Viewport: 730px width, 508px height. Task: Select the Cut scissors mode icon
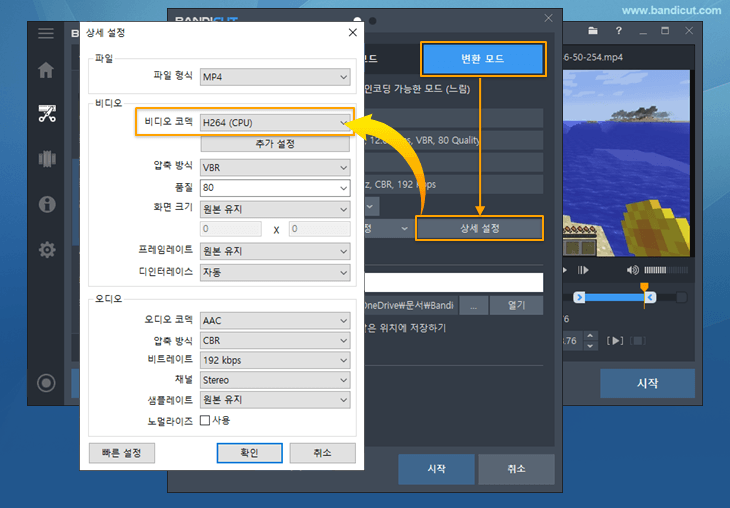coord(47,114)
